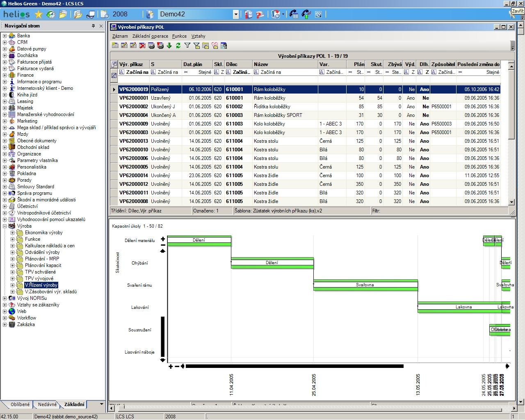Click orders grid vertical scrollbar down arrow
525x420 pixels.
[511, 202]
